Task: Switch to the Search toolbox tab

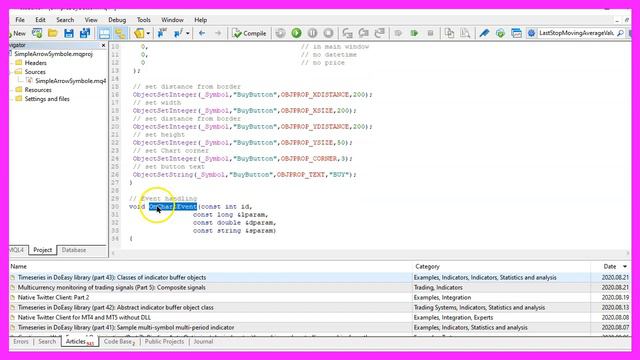Action: tap(47, 342)
